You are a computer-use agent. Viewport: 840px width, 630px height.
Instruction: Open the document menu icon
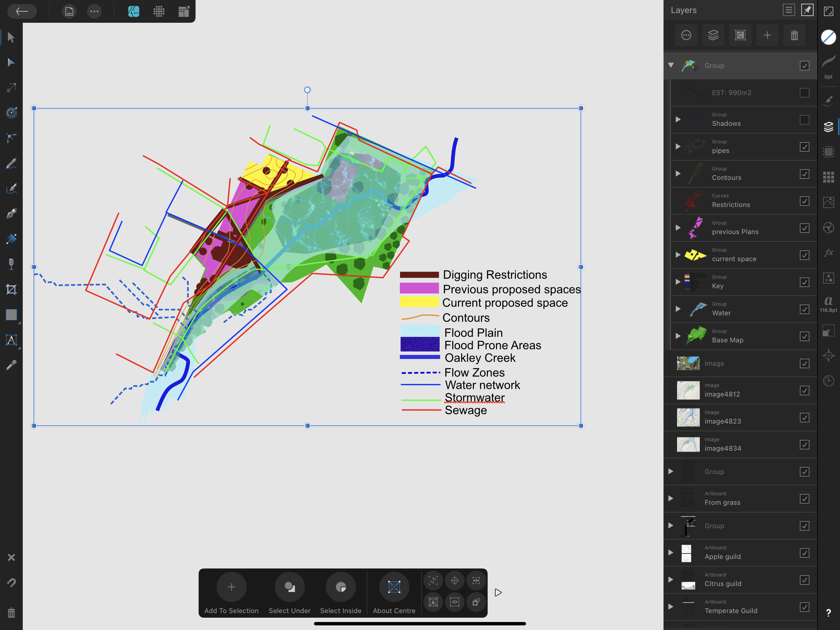click(69, 11)
